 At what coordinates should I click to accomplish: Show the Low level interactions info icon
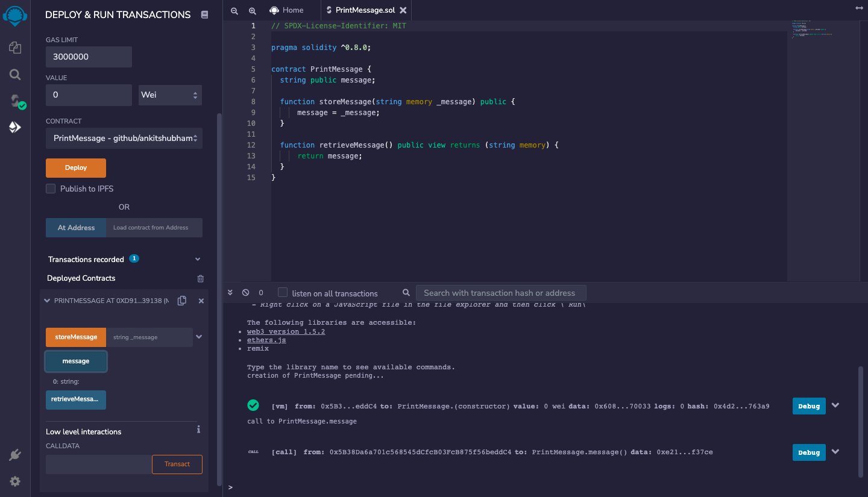(x=198, y=430)
